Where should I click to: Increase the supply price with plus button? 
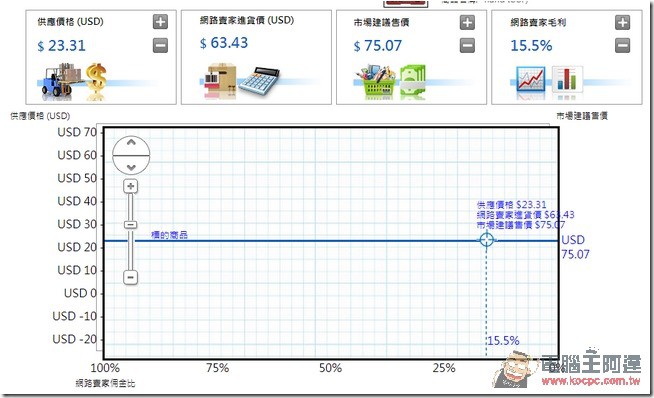(160, 22)
